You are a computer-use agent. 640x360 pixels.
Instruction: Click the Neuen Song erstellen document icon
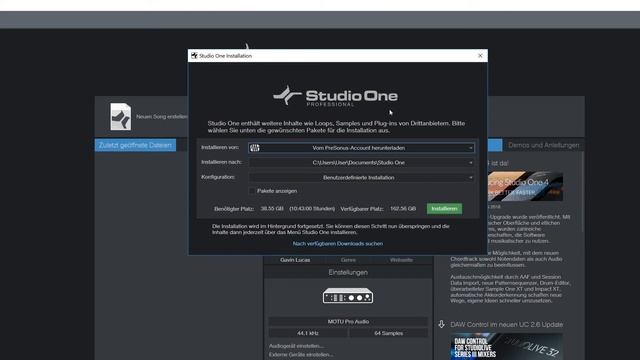[x=120, y=117]
